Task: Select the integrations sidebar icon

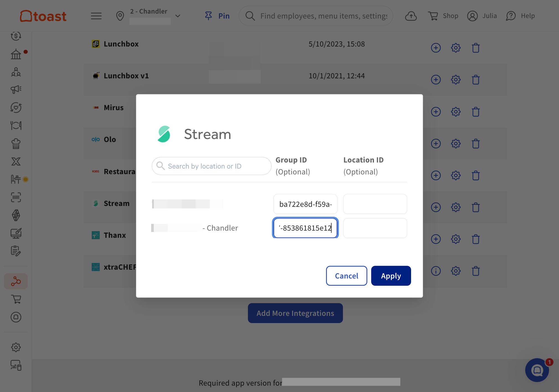Action: point(16,281)
